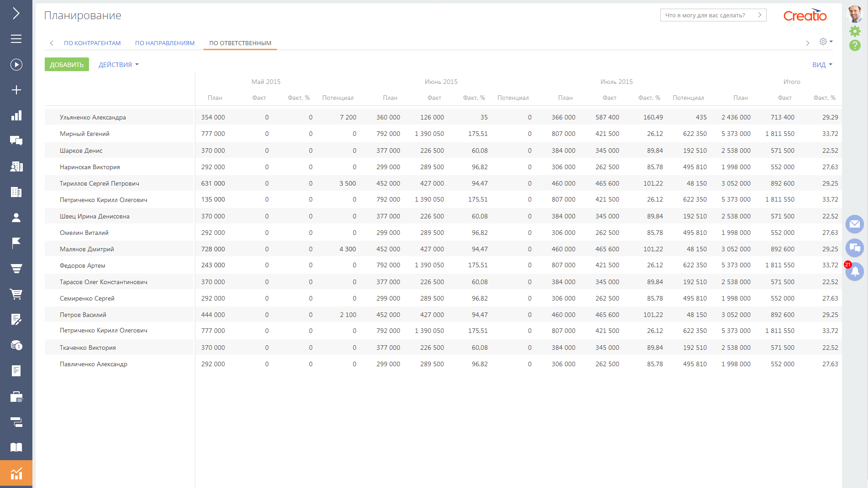
Task: Select the Омелин Виталий row
Action: pos(443,233)
